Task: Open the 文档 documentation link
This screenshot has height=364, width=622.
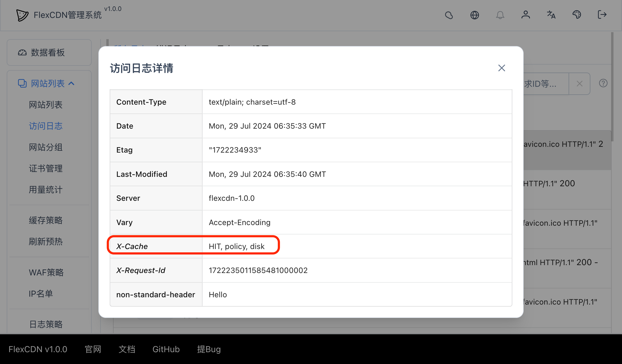Action: [x=127, y=349]
